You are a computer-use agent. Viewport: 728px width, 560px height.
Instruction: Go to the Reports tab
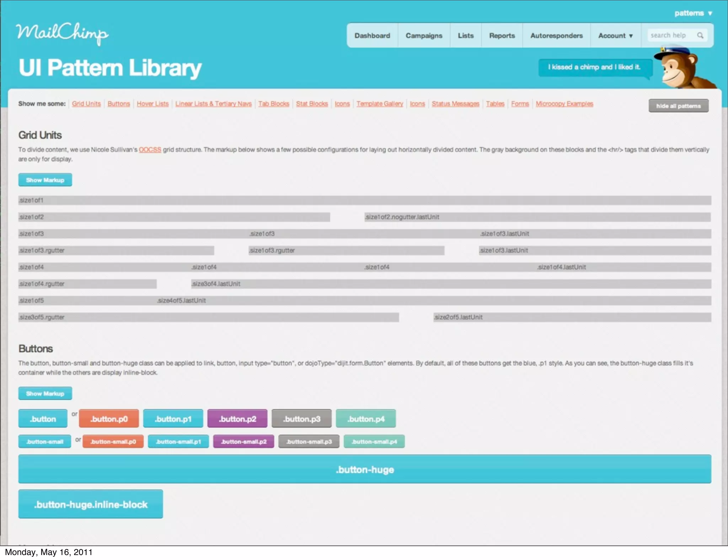click(502, 36)
